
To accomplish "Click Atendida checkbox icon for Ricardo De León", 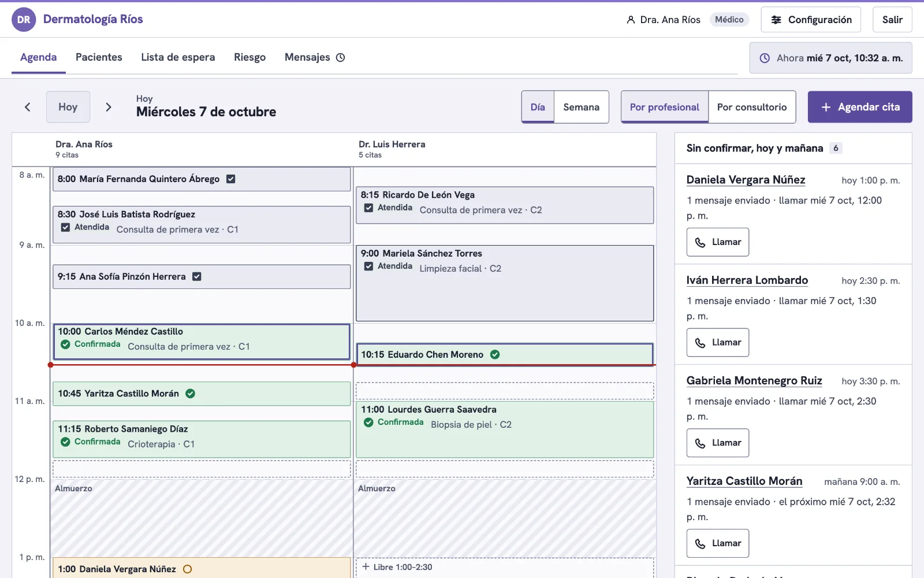I will pos(368,208).
